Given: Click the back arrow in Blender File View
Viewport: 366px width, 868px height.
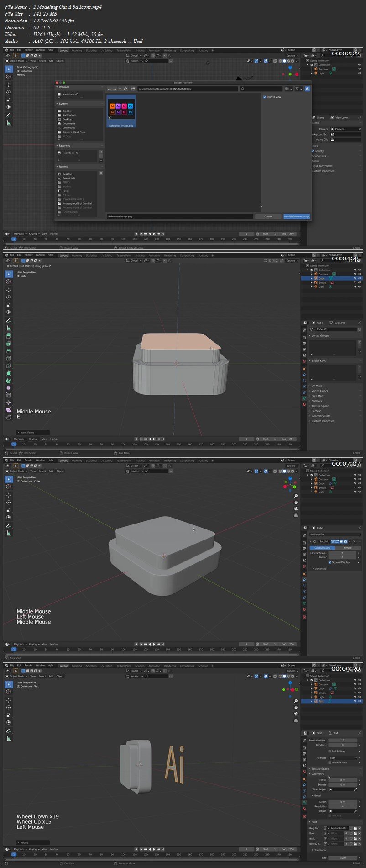Looking at the screenshot, I should [x=109, y=89].
